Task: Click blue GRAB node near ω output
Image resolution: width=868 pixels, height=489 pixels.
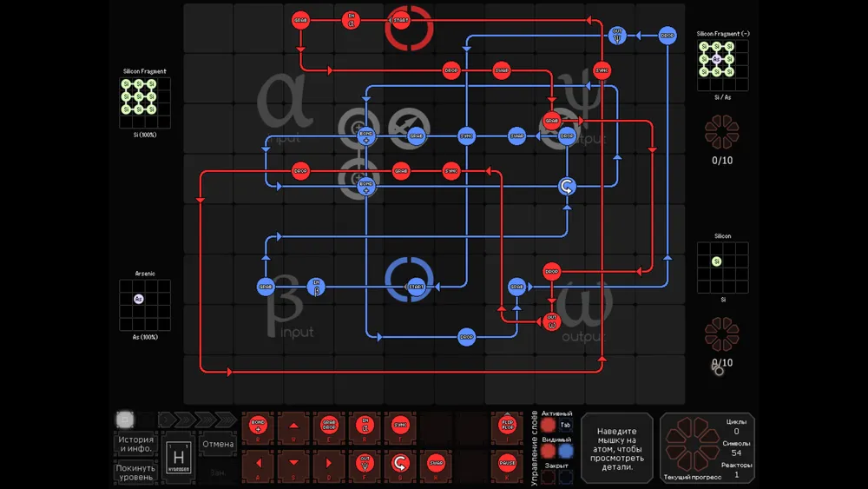Action: (517, 287)
